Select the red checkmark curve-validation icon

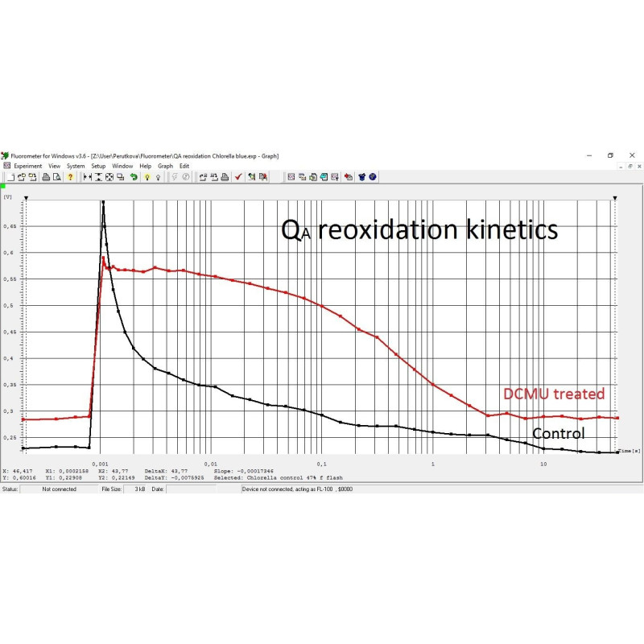click(238, 180)
